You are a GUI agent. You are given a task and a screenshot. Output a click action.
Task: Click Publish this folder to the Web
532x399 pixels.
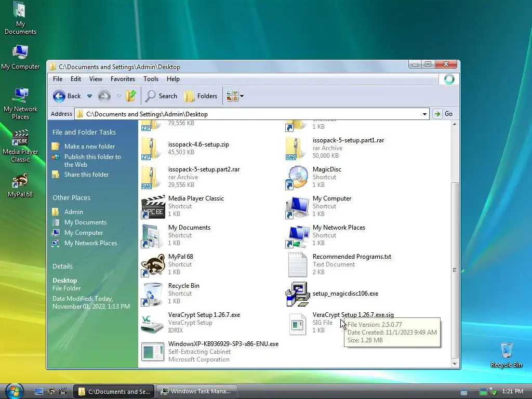pos(92,161)
